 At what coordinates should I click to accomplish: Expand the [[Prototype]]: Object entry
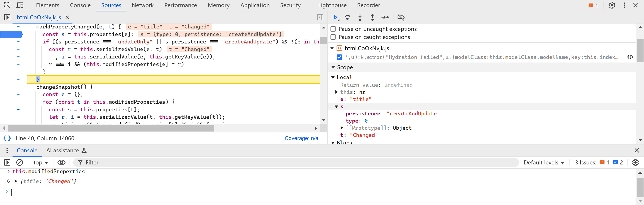[342, 128]
